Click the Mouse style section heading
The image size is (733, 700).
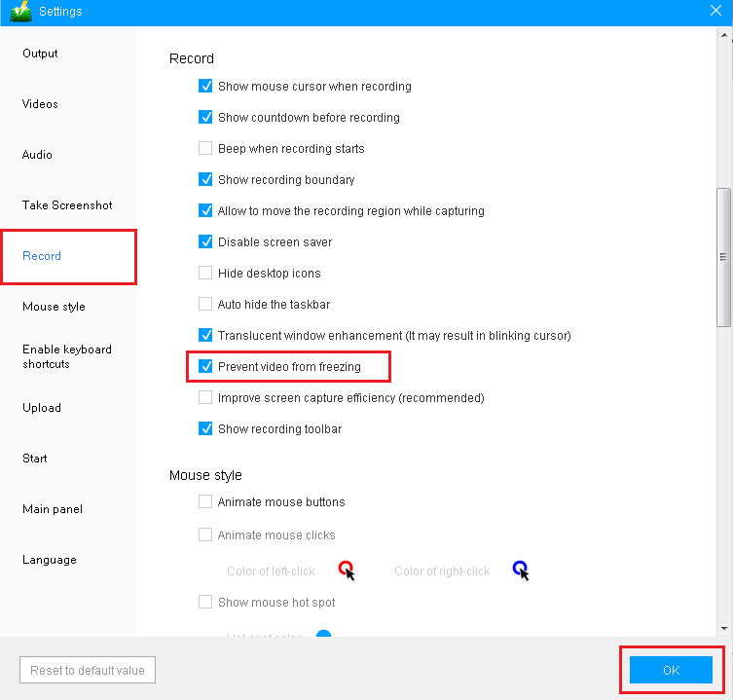click(x=205, y=475)
